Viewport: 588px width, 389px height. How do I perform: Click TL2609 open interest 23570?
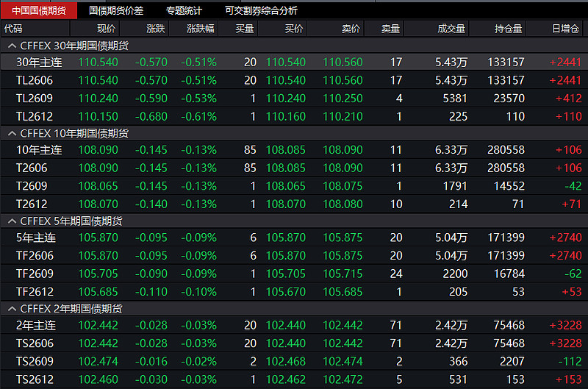coord(509,99)
